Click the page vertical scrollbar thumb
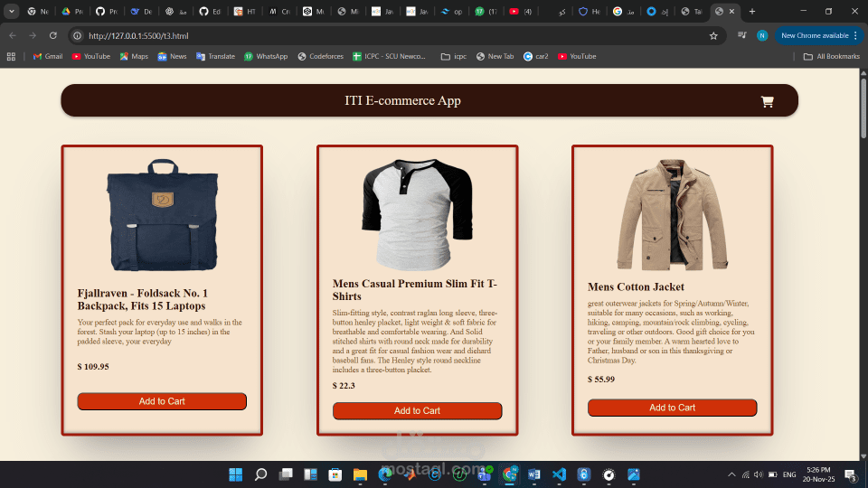Image resolution: width=868 pixels, height=488 pixels. tap(863, 108)
